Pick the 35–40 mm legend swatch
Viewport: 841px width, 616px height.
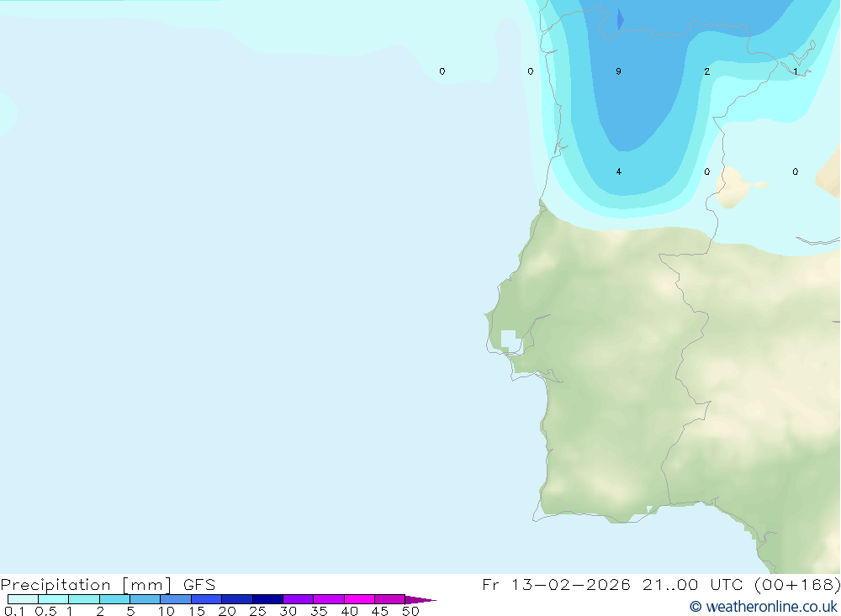point(329,599)
